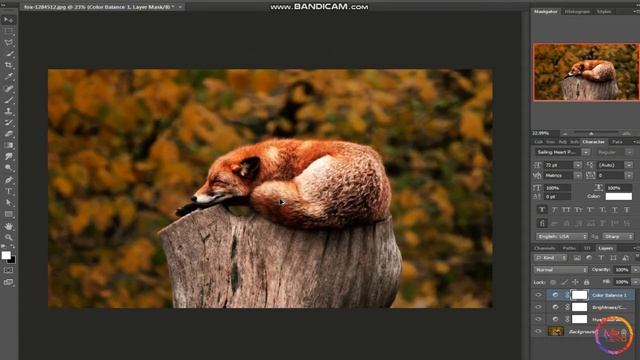Open the Metrics kerning dropdown
640x360 pixels.
click(x=578, y=176)
